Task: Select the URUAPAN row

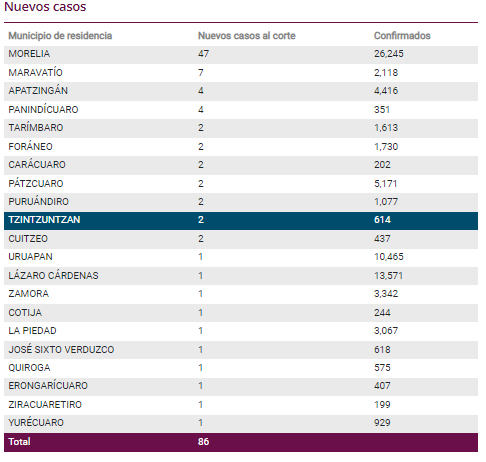Action: tap(241, 257)
